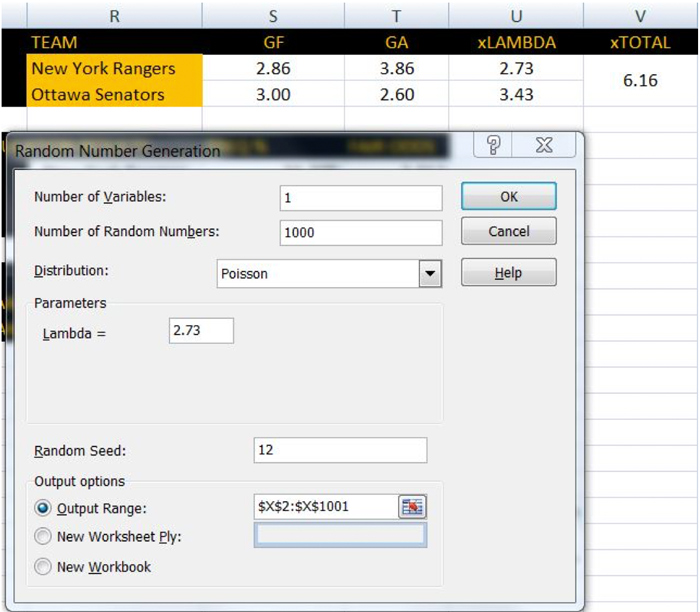Click the range selector icon beside Output Range
Screen dimensions: 700x612
tap(412, 507)
